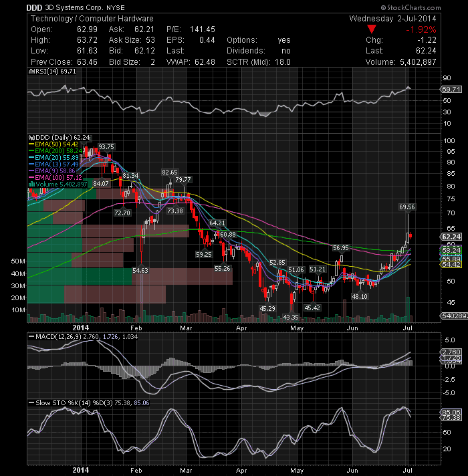Click the stochastic value tag 85.06

(x=451, y=412)
